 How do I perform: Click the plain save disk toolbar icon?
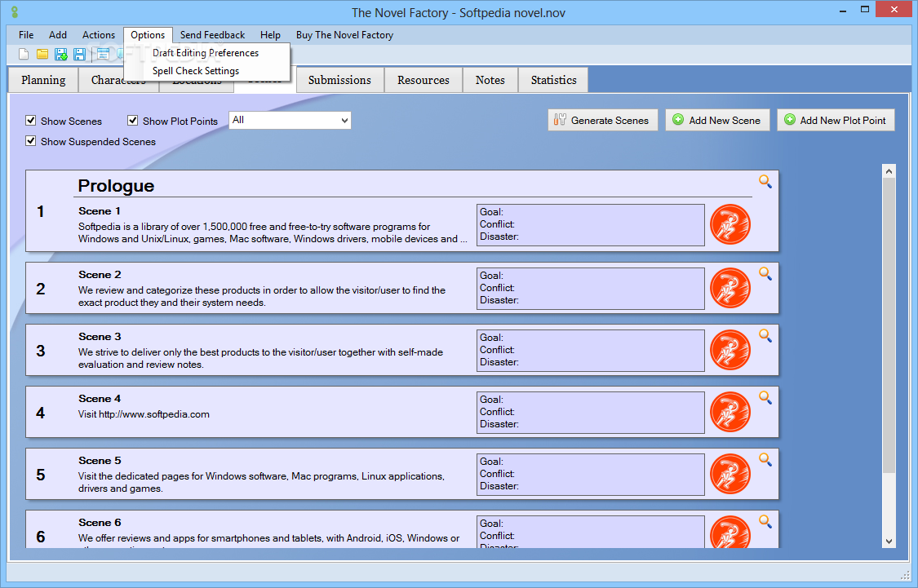pyautogui.click(x=80, y=55)
